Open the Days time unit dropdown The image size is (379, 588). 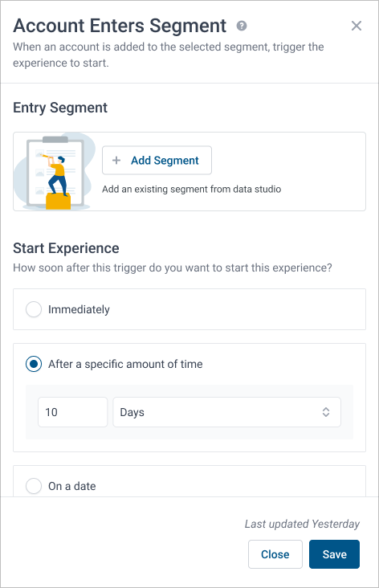pos(226,412)
